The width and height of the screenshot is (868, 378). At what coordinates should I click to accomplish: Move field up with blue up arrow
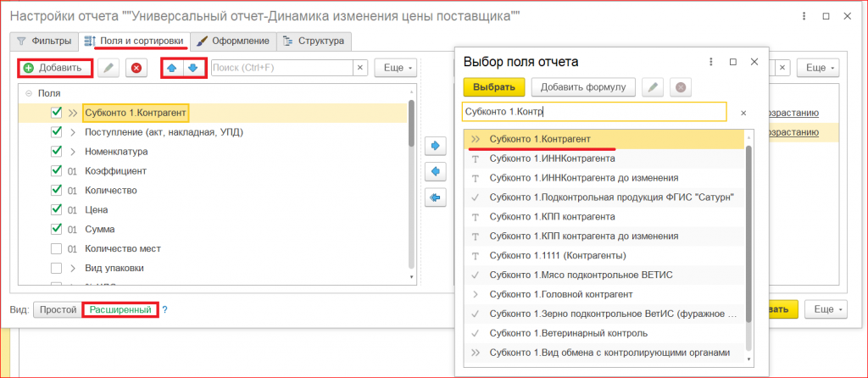pyautogui.click(x=172, y=68)
